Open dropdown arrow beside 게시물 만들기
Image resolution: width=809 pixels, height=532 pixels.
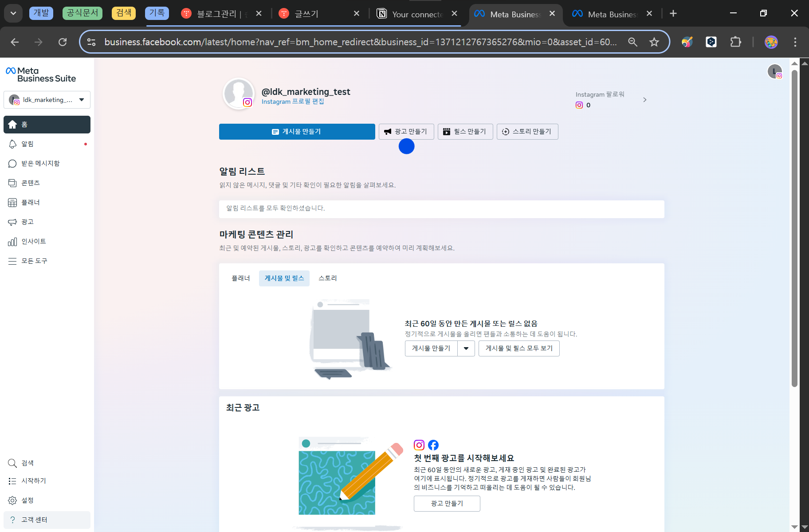[x=466, y=348]
